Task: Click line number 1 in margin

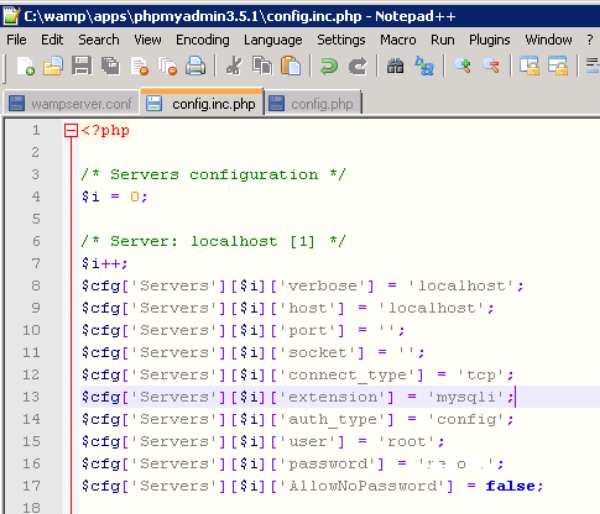Action: coord(36,131)
